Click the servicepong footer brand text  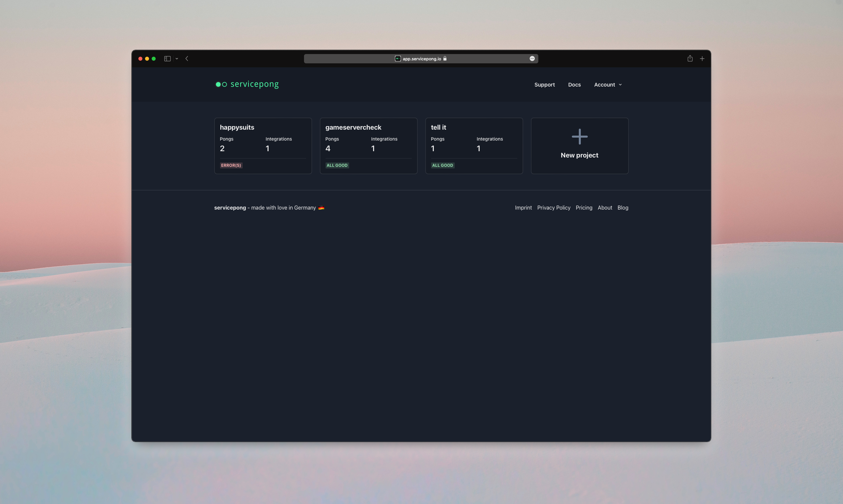click(230, 208)
